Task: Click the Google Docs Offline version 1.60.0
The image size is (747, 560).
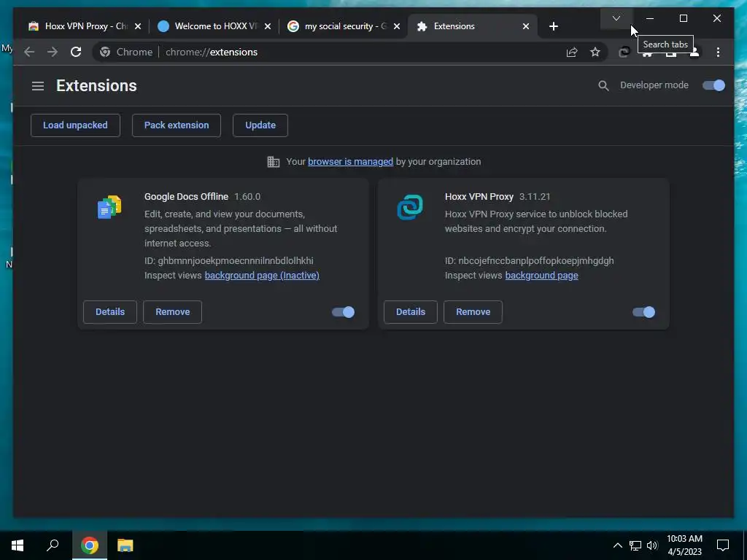Action: 247,197
